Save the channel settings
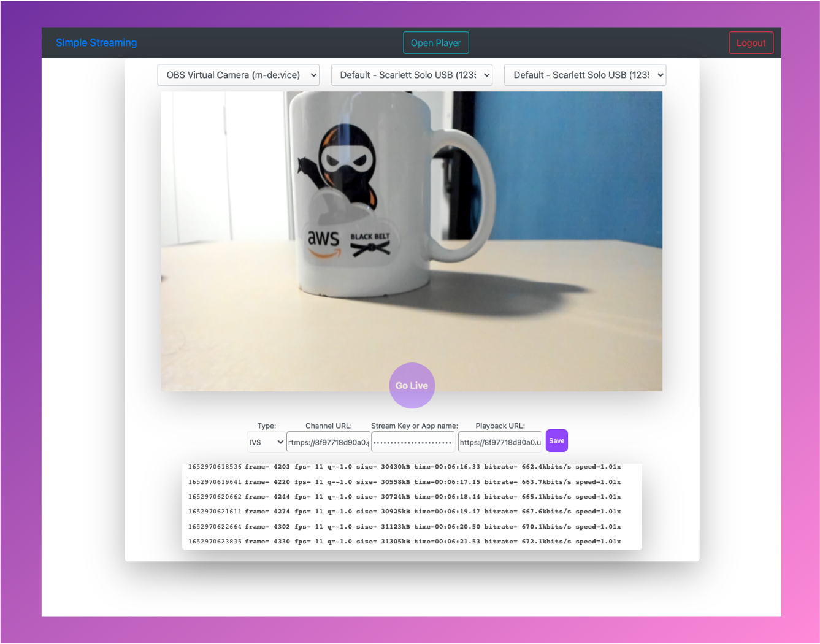 tap(557, 440)
